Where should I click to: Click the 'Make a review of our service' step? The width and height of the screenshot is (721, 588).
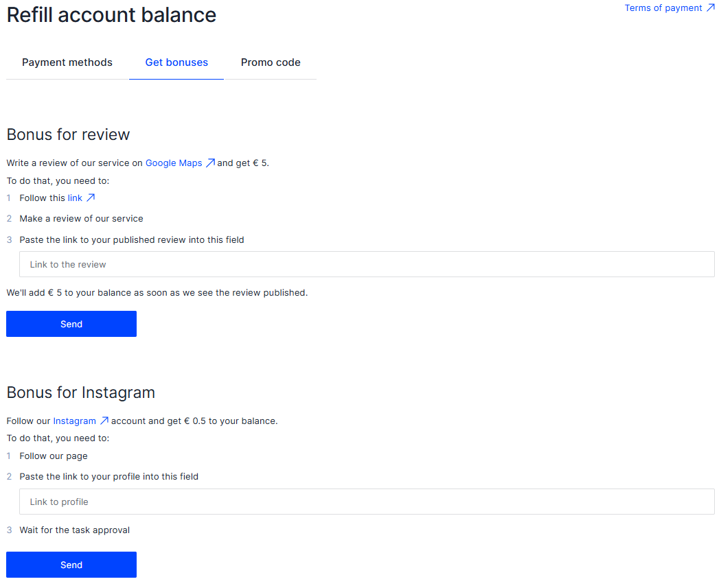coord(81,219)
